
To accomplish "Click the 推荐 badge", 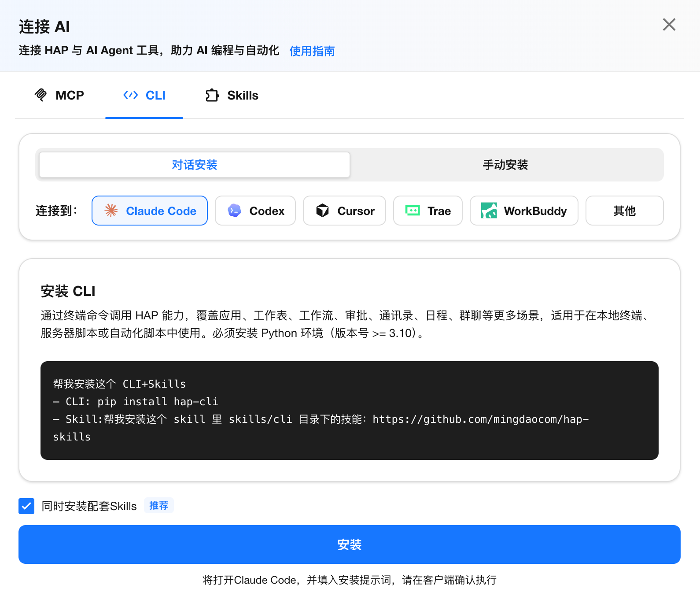I will coord(159,506).
